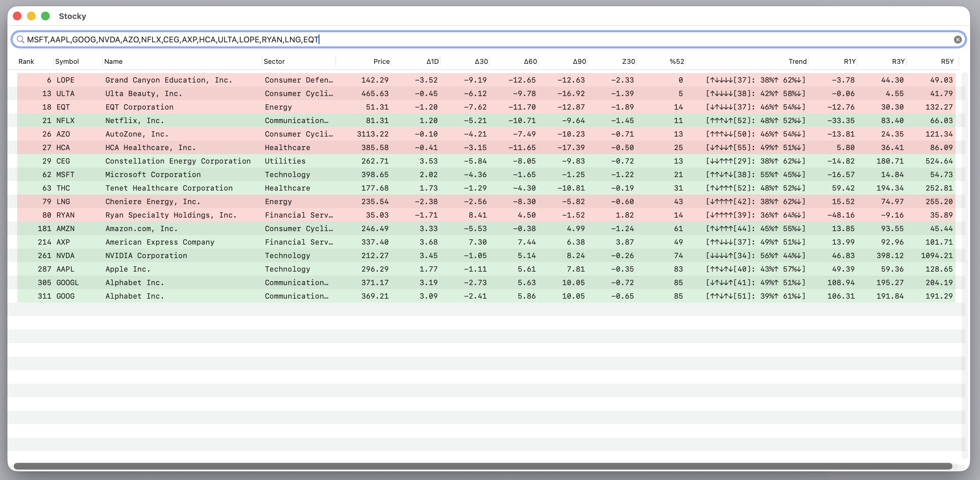Click inside the ticker search field
980x480 pixels.
[488, 40]
